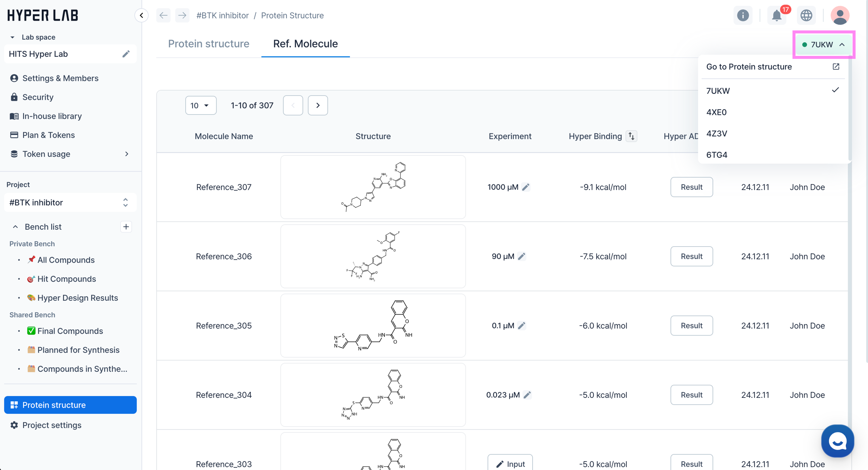Choose the 6TG4 protein structure
Viewport: 868px width, 470px height.
717,155
